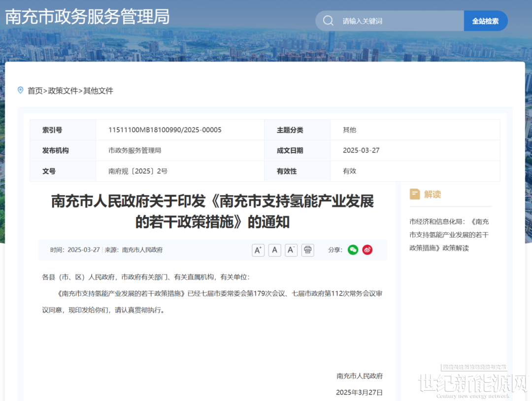This screenshot has width=532, height=401.
Task: Click the 索引号 label cell
Action: click(63, 130)
